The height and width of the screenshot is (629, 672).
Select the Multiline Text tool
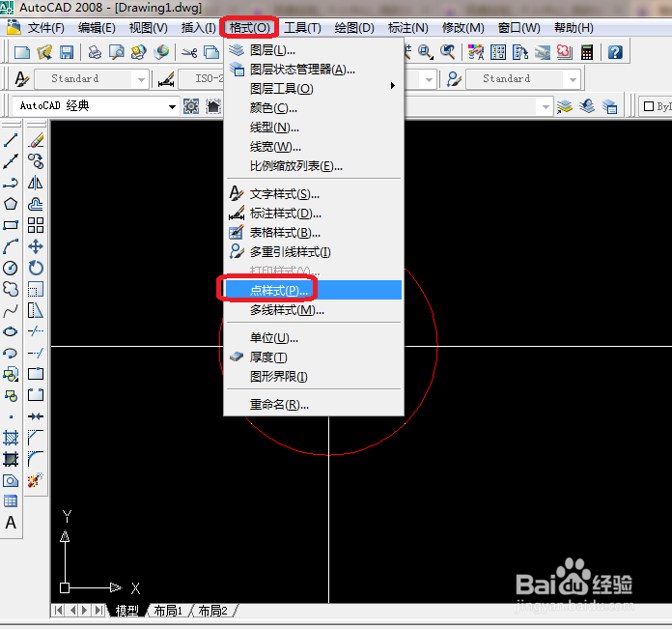[11, 523]
